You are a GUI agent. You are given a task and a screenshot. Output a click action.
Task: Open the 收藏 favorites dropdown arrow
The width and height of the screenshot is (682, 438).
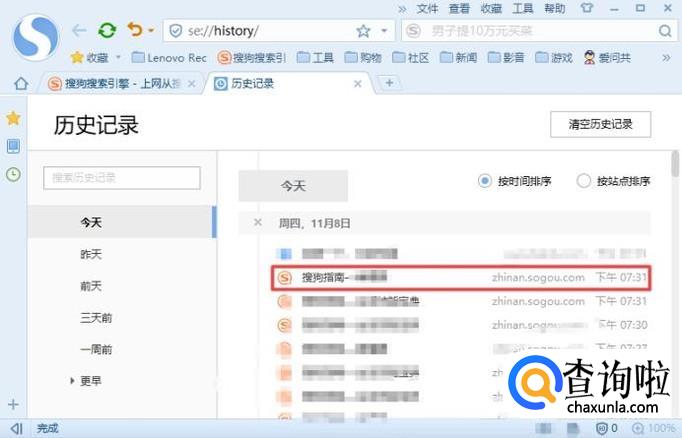click(118, 58)
